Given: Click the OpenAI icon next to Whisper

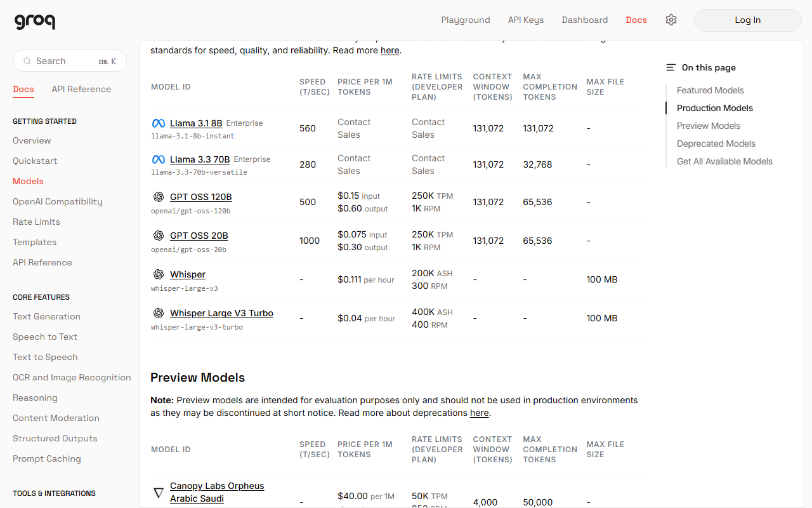Looking at the screenshot, I should tap(159, 274).
